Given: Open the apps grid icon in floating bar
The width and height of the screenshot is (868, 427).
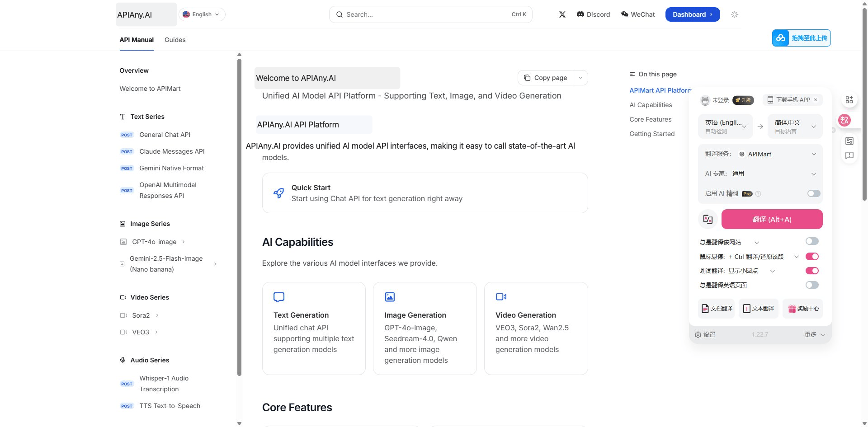Looking at the screenshot, I should click(849, 99).
